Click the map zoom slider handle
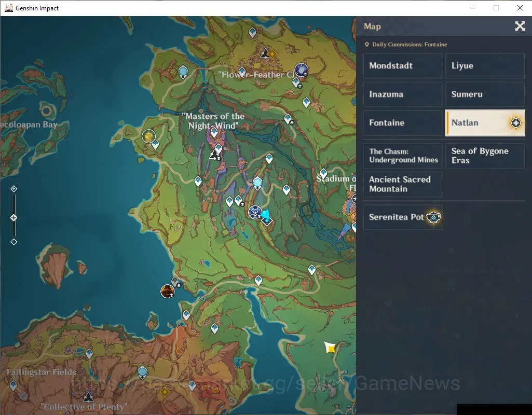Viewport: 532px width, 415px height. [13, 218]
